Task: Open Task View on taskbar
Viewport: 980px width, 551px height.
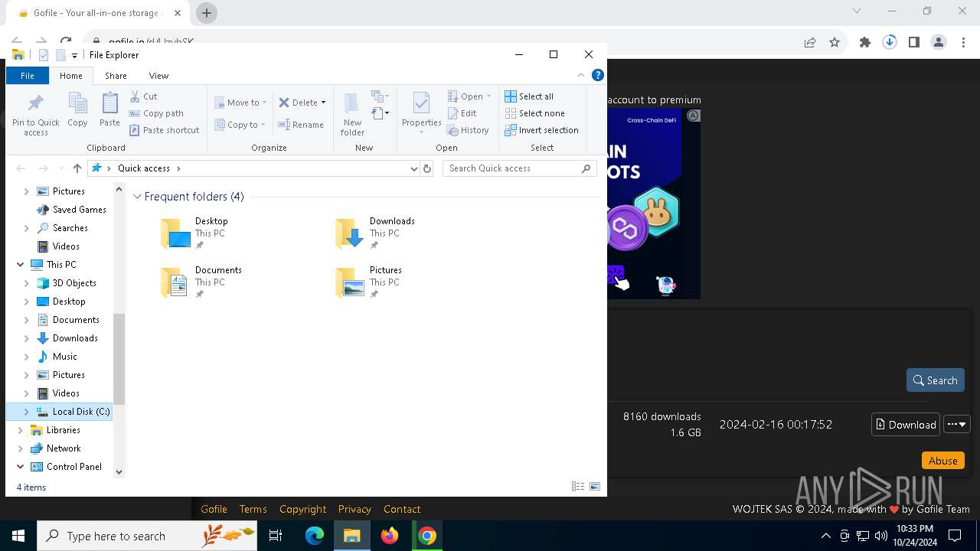Action: tap(276, 536)
